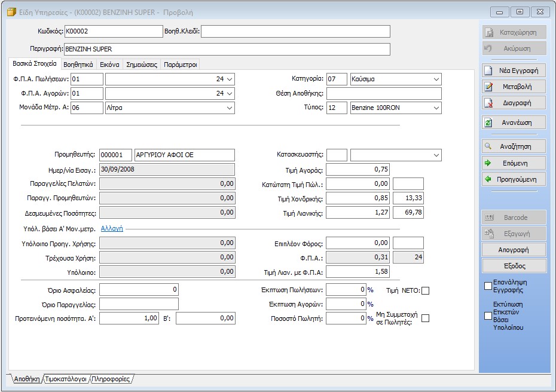
Task: Click the Όριο Ασφαλείας field
Action: click(x=139, y=290)
